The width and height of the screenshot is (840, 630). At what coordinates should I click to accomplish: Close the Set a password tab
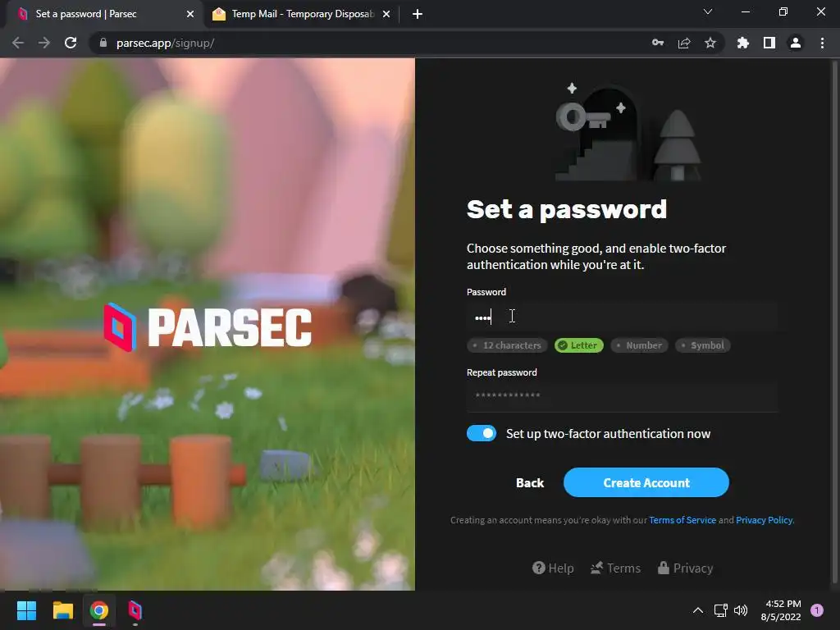click(x=190, y=14)
